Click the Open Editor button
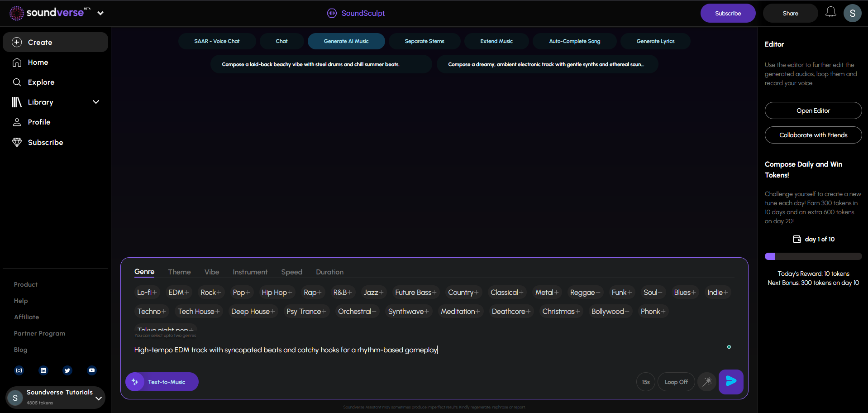 point(813,110)
